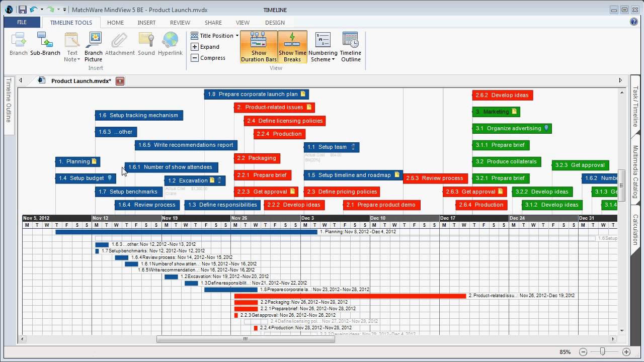Click the zoom in plus icon
The image size is (644, 362).
click(x=626, y=352)
